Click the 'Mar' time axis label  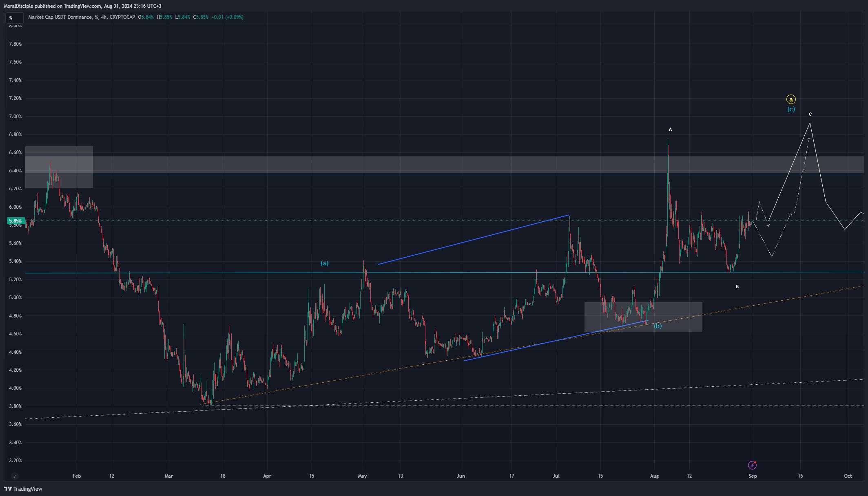[169, 476]
